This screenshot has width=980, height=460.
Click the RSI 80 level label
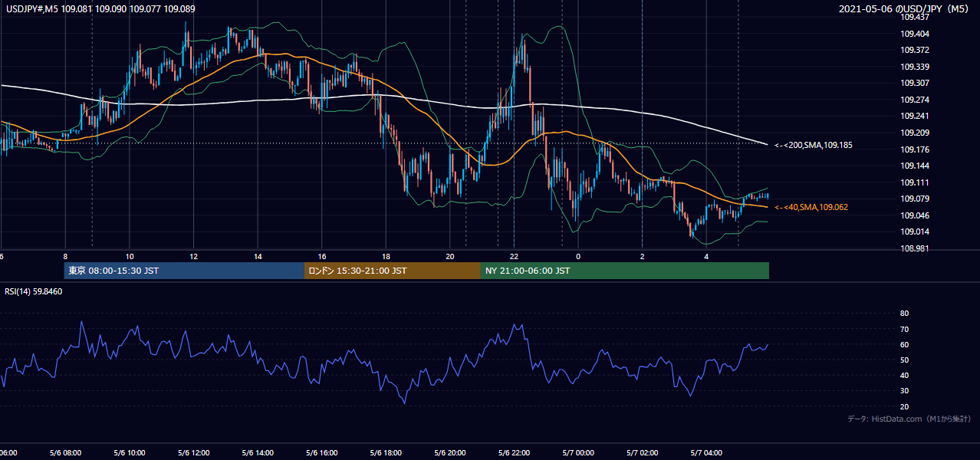pos(904,314)
